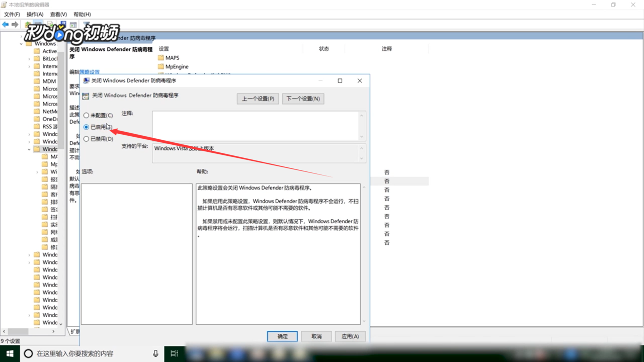Go forward with the toolbar forward arrow

pyautogui.click(x=15, y=25)
